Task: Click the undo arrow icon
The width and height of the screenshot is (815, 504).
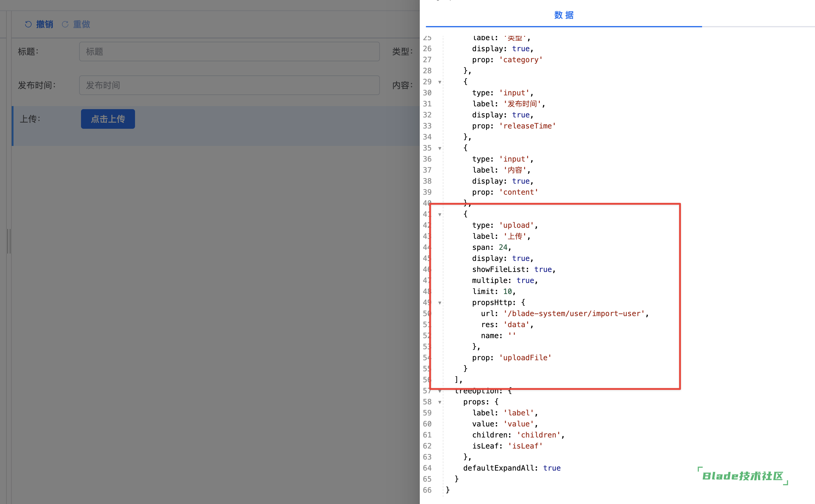Action: 28,24
